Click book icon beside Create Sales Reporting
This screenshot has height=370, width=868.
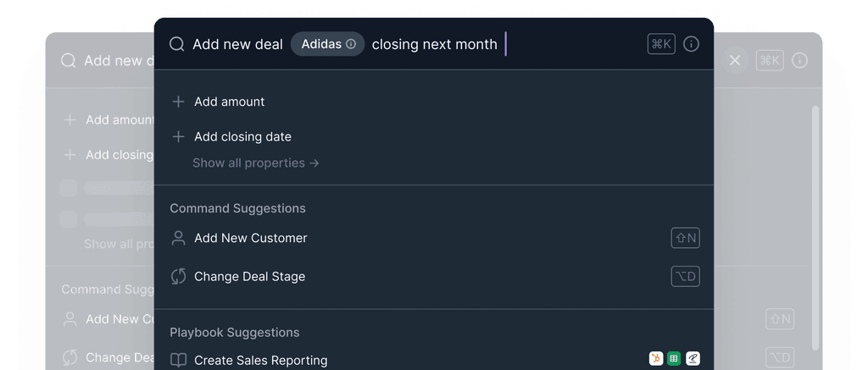[178, 360]
